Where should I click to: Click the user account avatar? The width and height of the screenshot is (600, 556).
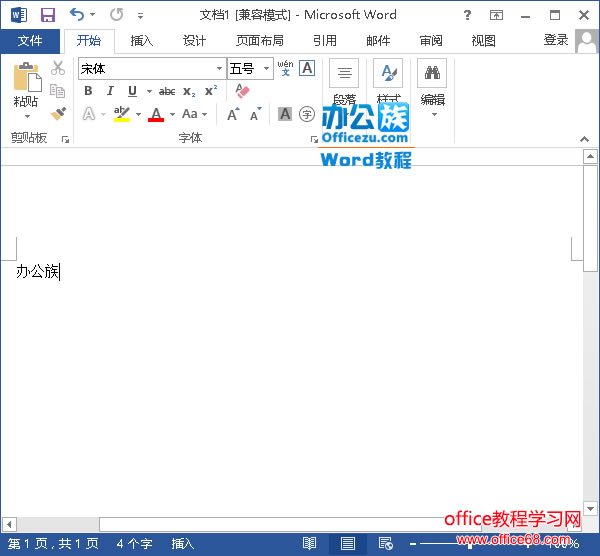586,41
